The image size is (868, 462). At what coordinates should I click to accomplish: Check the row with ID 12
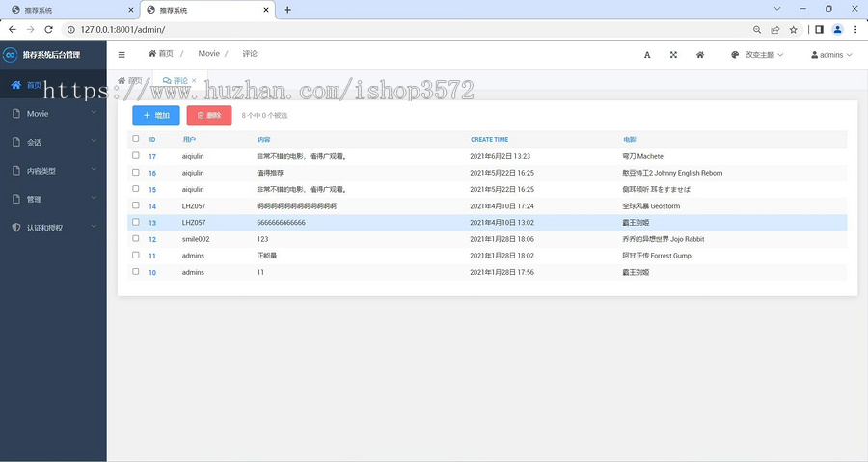coord(136,238)
